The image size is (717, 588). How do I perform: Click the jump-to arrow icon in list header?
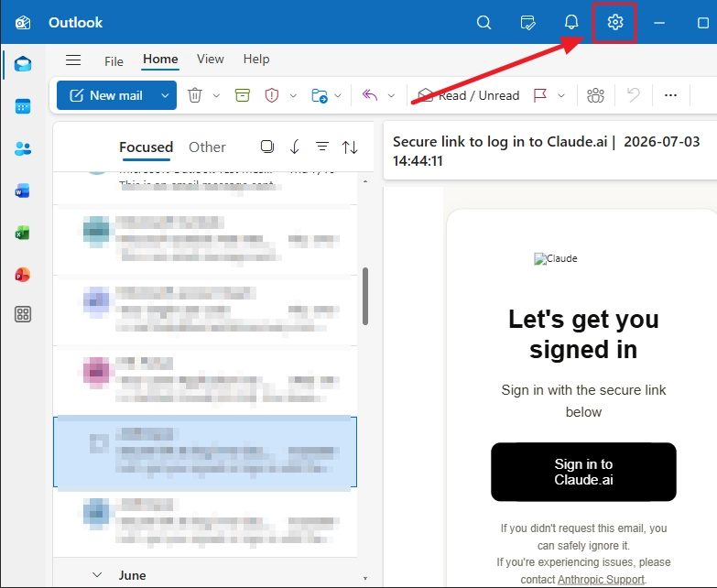295,147
